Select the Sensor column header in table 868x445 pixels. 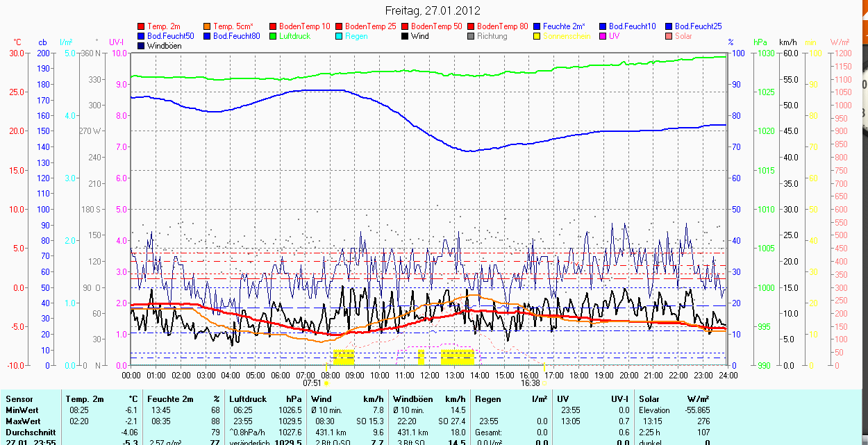[19, 399]
